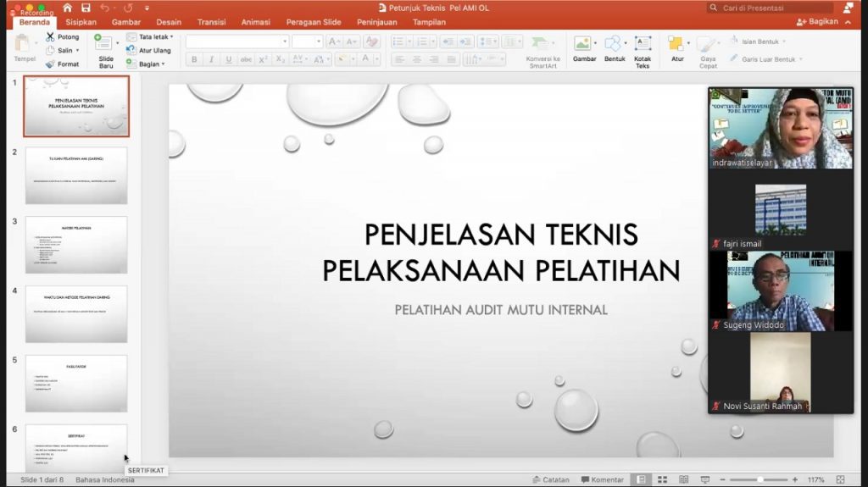Toggle Catatan notes pane
The width and height of the screenshot is (868, 487).
coord(550,479)
